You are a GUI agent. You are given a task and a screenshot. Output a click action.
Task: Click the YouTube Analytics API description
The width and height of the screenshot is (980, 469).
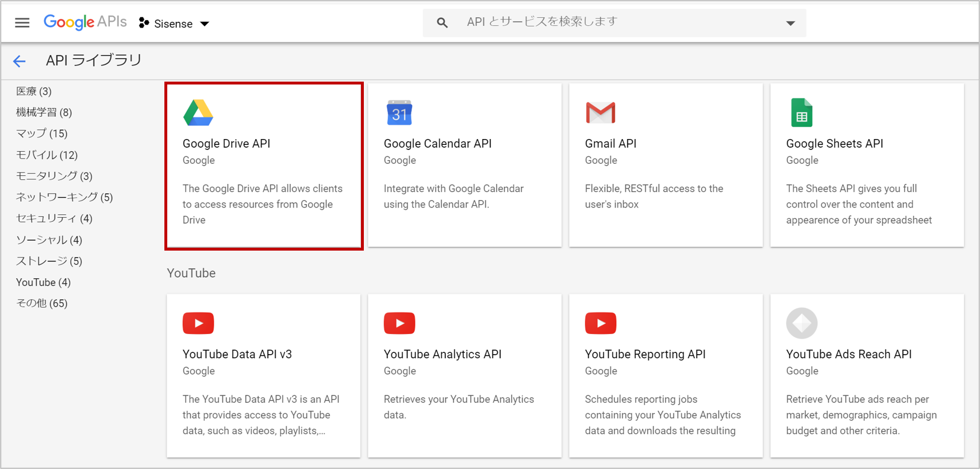(x=459, y=407)
